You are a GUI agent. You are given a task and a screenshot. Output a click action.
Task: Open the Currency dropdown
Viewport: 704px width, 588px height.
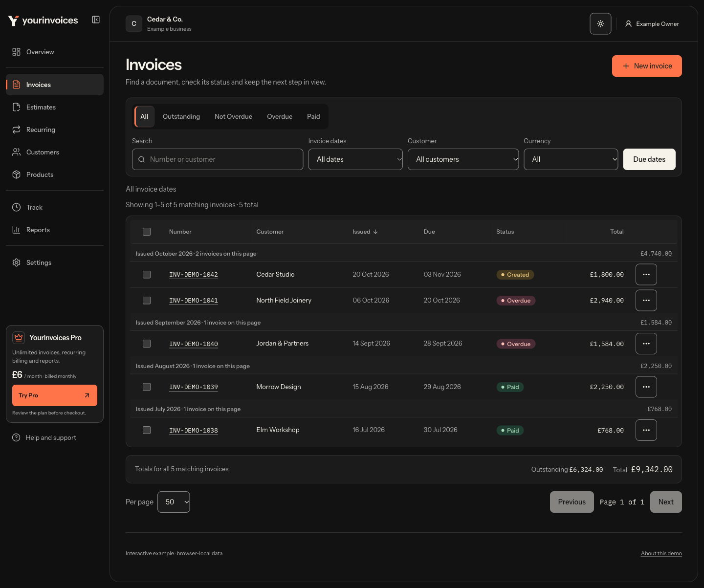click(571, 159)
